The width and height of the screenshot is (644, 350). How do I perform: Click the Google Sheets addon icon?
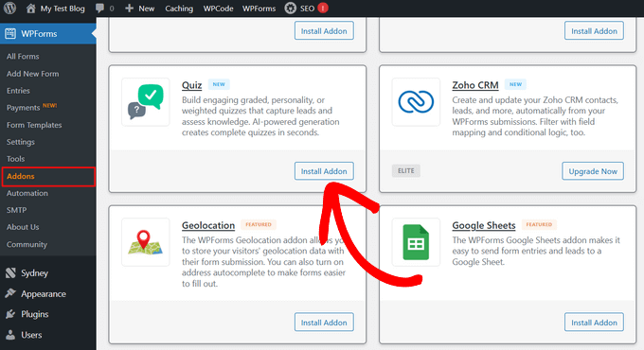click(416, 242)
